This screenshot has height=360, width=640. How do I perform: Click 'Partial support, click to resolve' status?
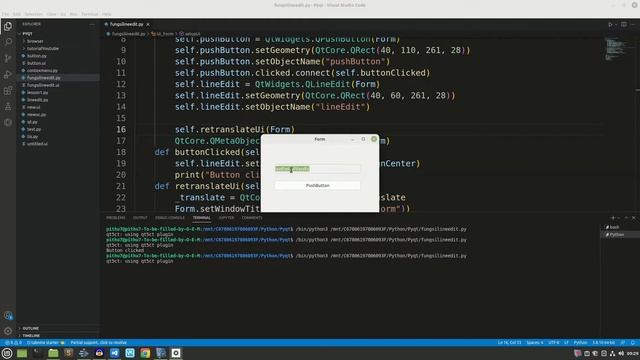tap(98, 343)
